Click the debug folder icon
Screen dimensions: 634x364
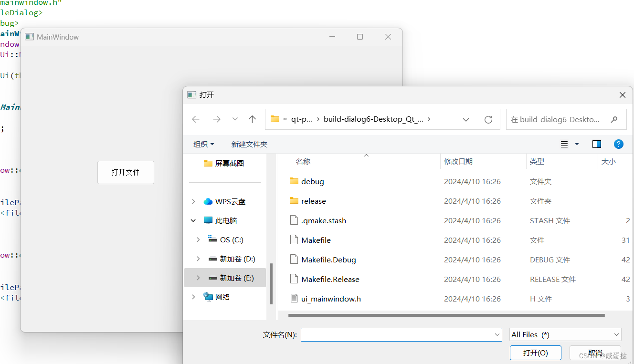pyautogui.click(x=294, y=181)
